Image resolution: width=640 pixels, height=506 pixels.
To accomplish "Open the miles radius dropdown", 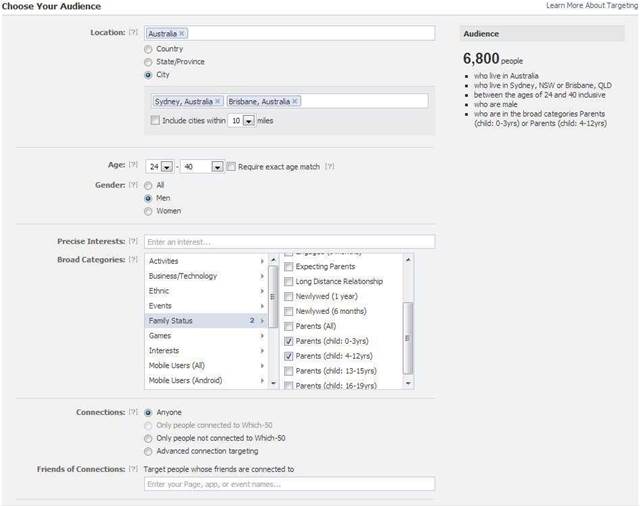I will [x=249, y=121].
